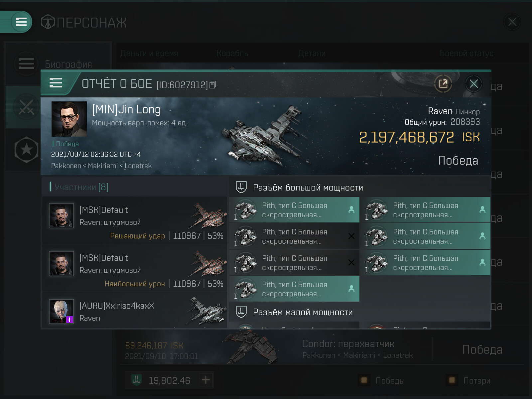Toggle the Потери filter checkbox
Image resolution: width=532 pixels, height=399 pixels.
point(452,380)
